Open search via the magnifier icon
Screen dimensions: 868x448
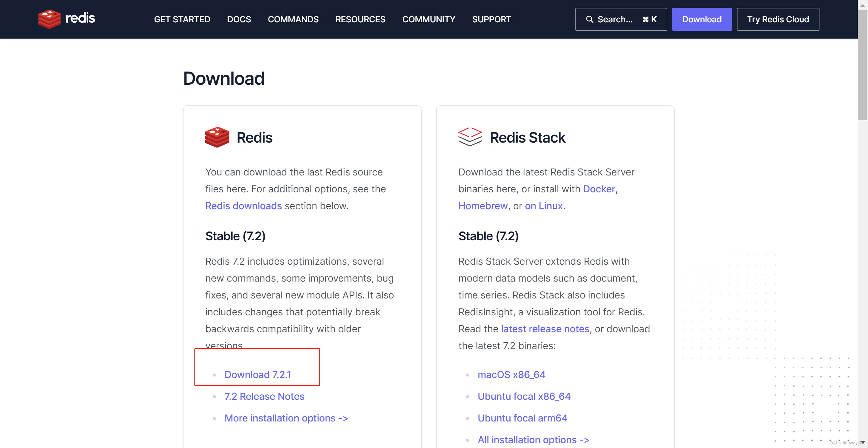pos(590,19)
